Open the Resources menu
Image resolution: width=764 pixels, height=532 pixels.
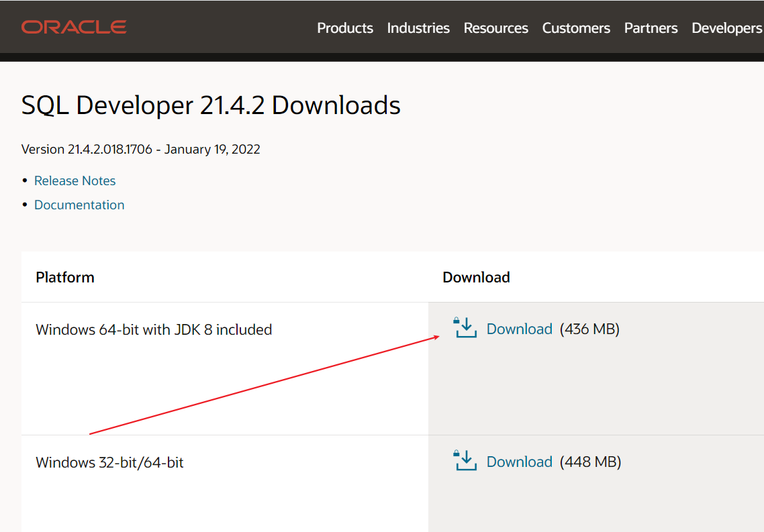(x=495, y=28)
